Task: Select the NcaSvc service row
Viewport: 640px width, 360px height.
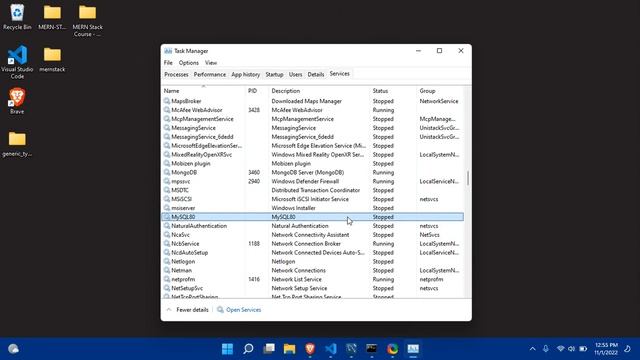Action: [x=313, y=235]
